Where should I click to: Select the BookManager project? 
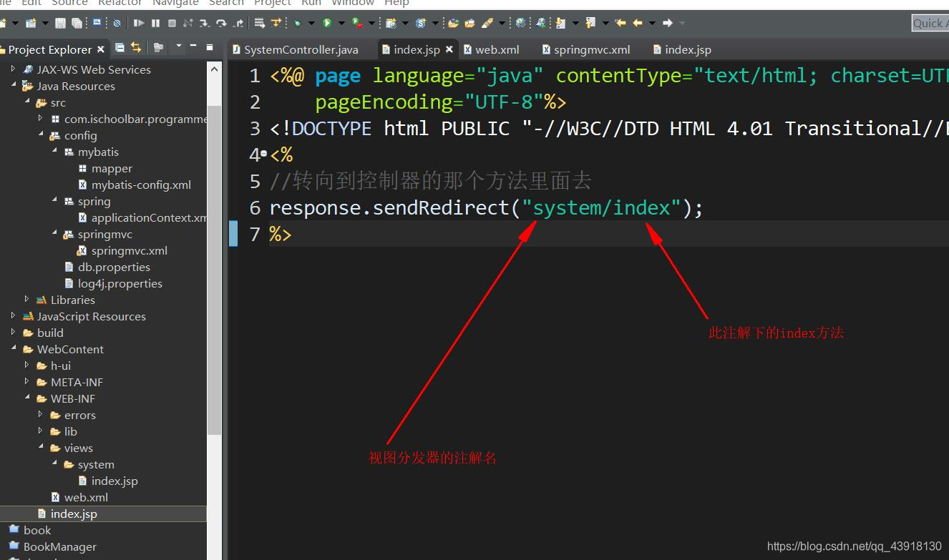point(52,546)
